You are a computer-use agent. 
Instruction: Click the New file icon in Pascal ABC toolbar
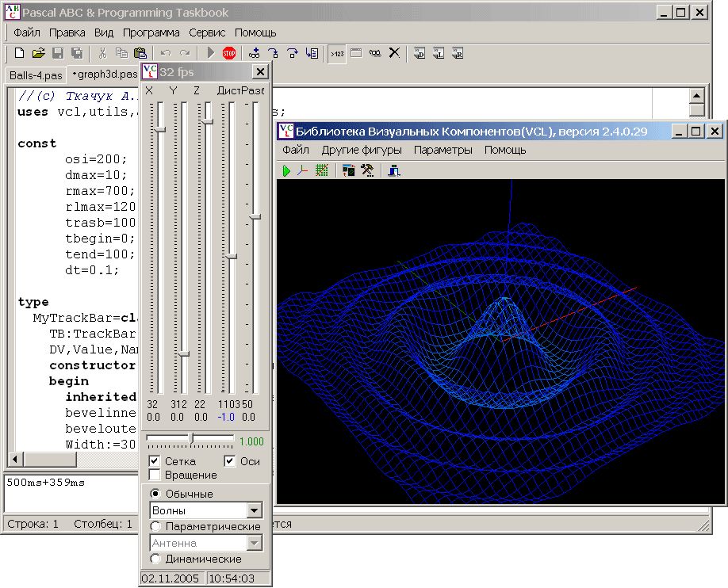pyautogui.click(x=19, y=53)
